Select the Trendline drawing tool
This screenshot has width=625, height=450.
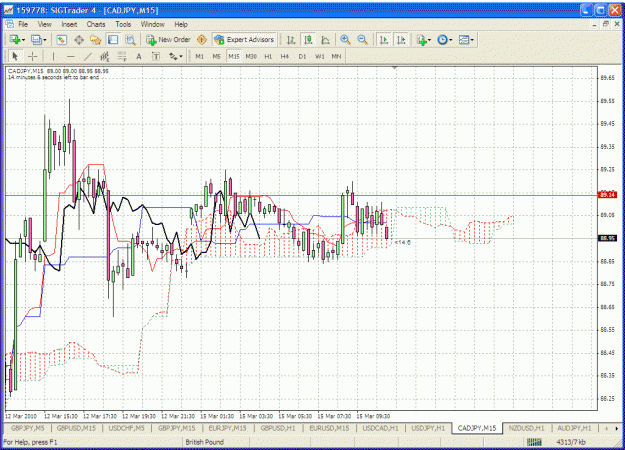pos(88,57)
